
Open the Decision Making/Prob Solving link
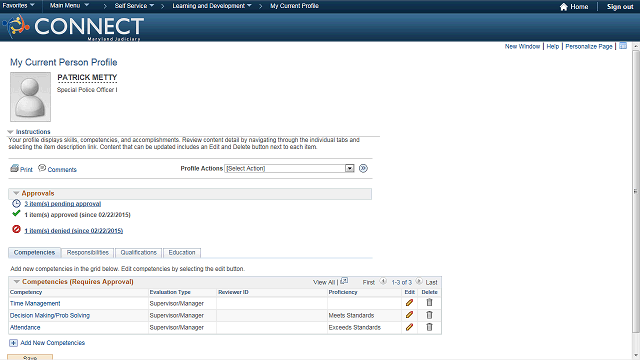50,316
